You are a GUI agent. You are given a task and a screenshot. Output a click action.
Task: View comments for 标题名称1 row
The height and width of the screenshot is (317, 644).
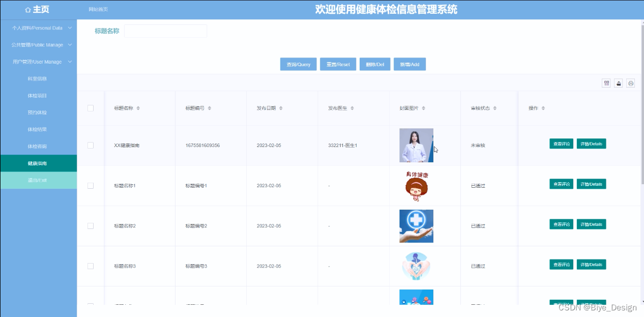coord(561,184)
